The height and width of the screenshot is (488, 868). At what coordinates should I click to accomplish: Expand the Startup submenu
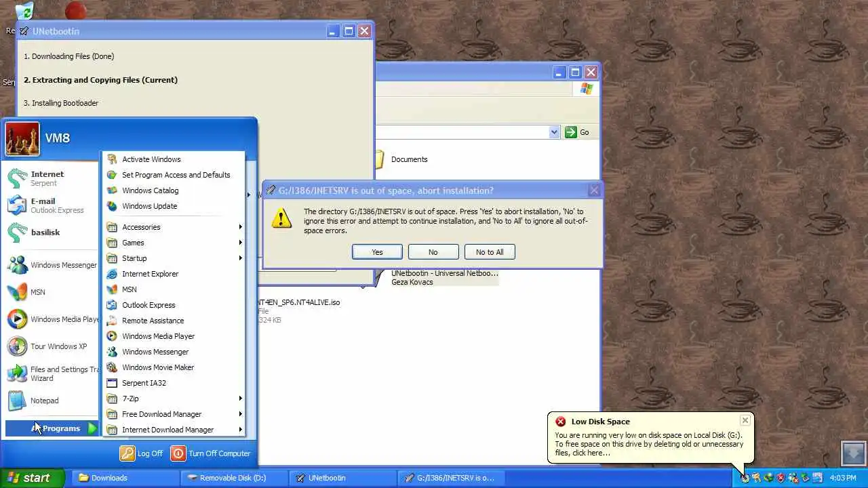pos(174,258)
